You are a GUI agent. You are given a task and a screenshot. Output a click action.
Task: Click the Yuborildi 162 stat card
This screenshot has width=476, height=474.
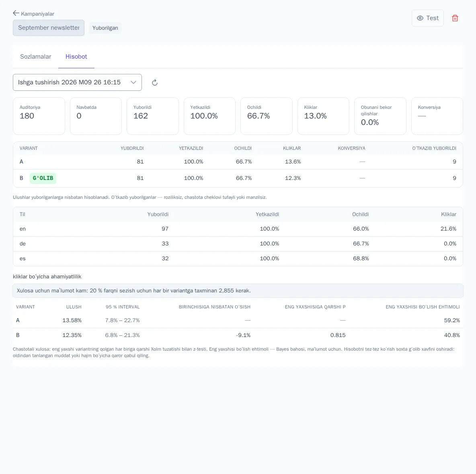click(153, 116)
